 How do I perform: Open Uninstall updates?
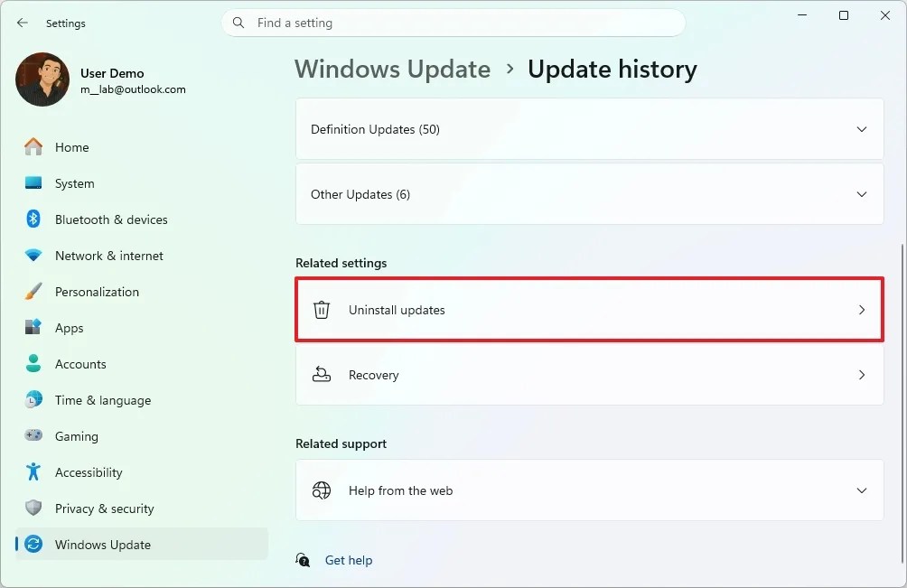coord(589,310)
